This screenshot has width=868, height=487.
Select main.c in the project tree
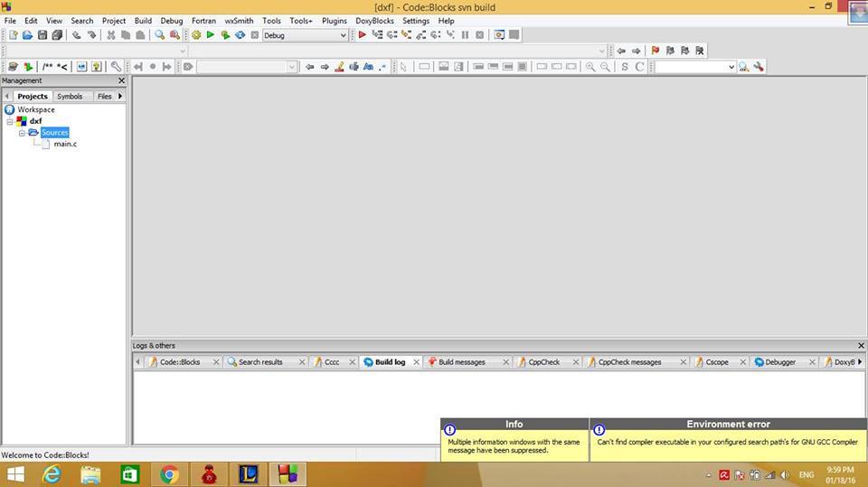[65, 144]
